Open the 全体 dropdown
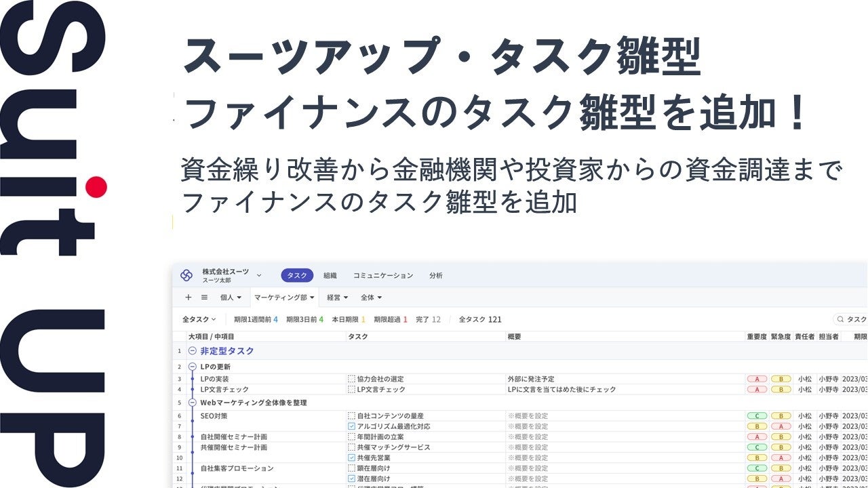The height and width of the screenshot is (488, 868). (x=372, y=298)
